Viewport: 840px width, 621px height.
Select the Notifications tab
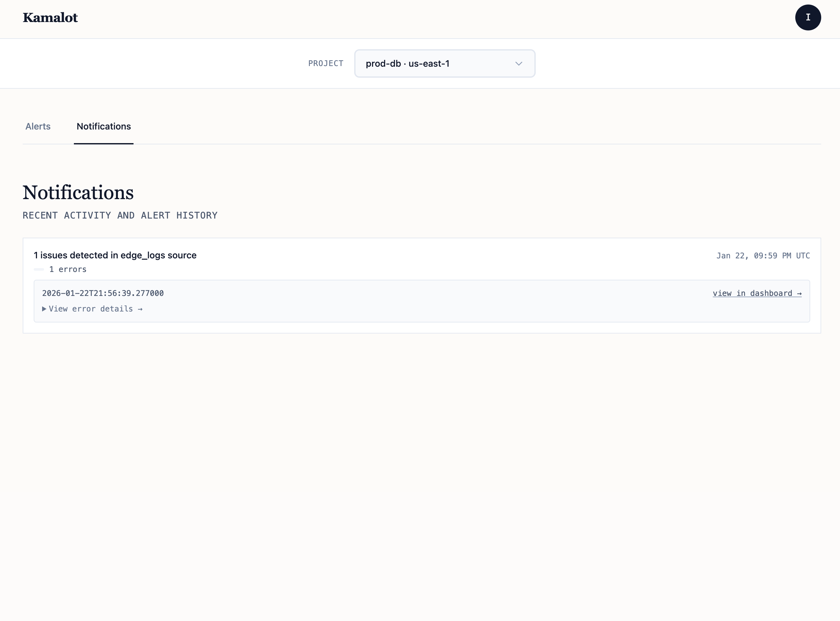103,126
